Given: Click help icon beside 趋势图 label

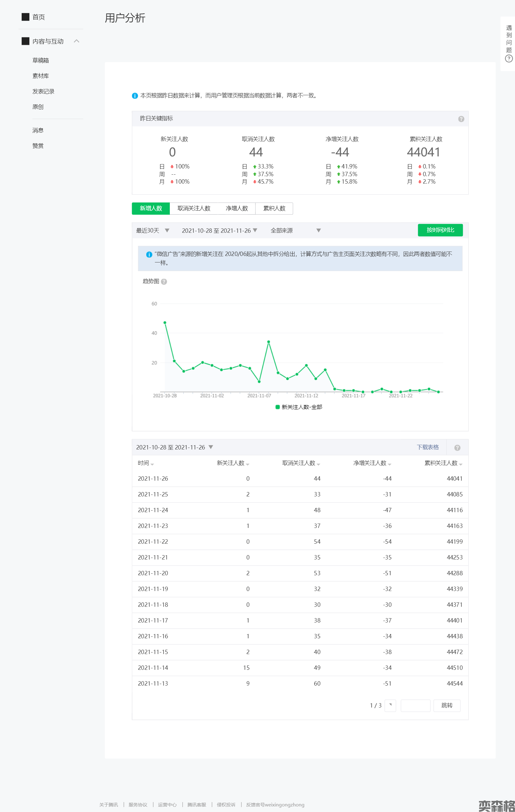Looking at the screenshot, I should tap(164, 282).
